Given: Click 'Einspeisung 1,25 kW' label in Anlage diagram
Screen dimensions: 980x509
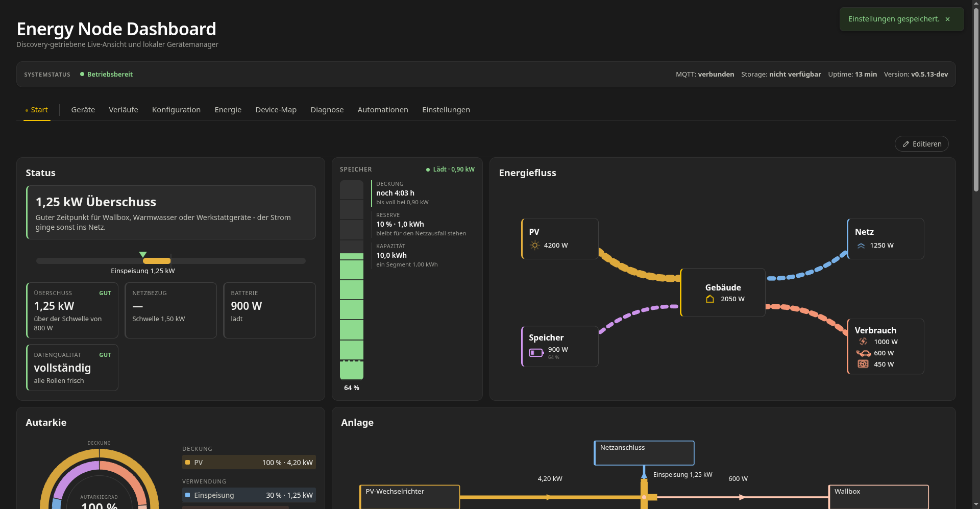Looking at the screenshot, I should click(683, 475).
